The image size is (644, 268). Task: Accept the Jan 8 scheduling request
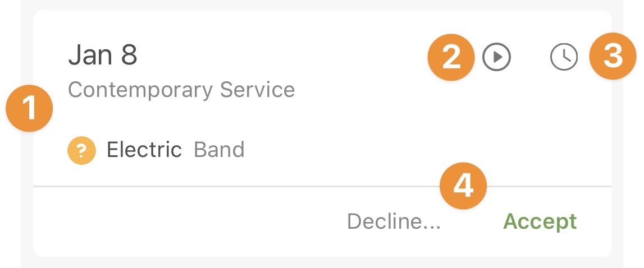click(x=540, y=222)
